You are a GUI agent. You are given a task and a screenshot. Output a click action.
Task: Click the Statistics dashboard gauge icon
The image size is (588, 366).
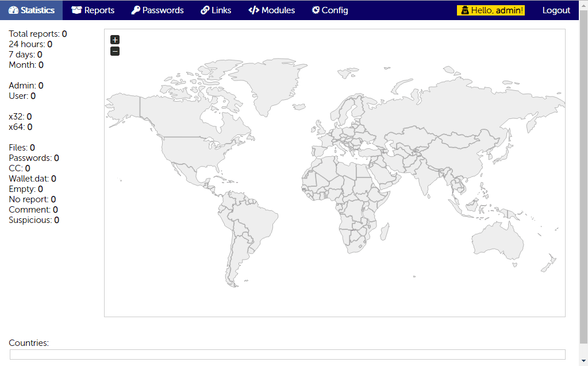(x=13, y=10)
